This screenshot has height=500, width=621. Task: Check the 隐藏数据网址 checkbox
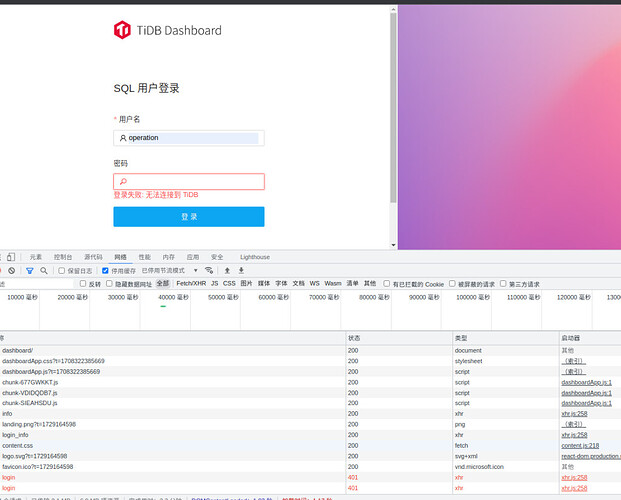[x=109, y=284]
